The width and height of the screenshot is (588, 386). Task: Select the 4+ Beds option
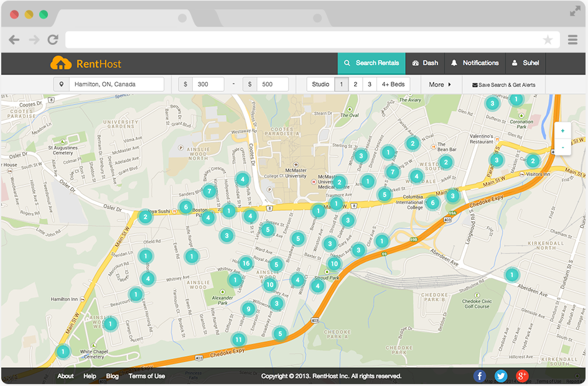(393, 85)
